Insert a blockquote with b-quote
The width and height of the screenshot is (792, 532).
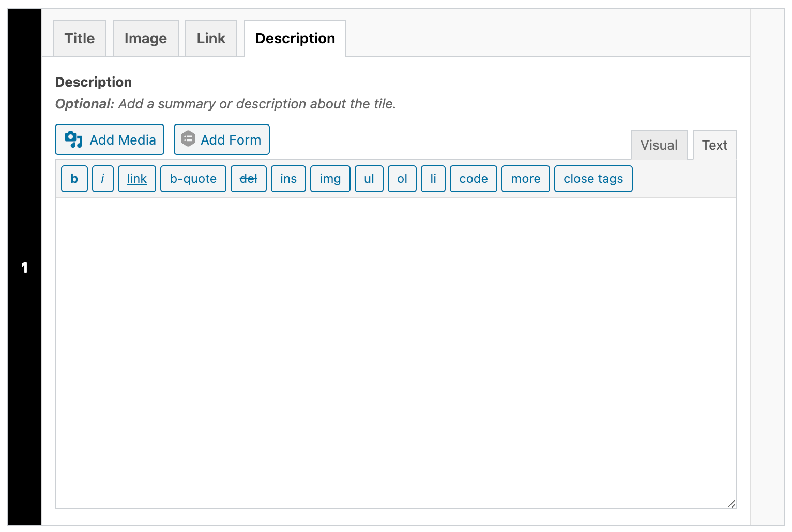(193, 179)
